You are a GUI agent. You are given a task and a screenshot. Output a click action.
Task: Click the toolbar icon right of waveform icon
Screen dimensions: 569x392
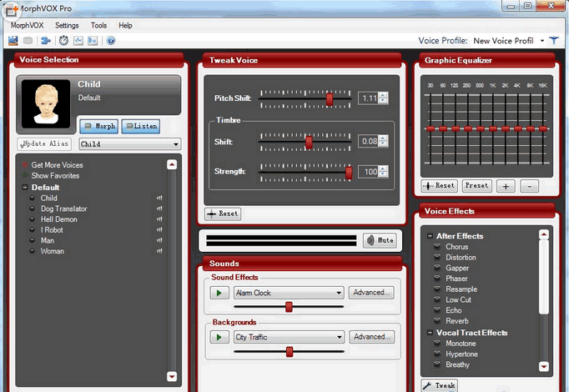click(x=93, y=41)
